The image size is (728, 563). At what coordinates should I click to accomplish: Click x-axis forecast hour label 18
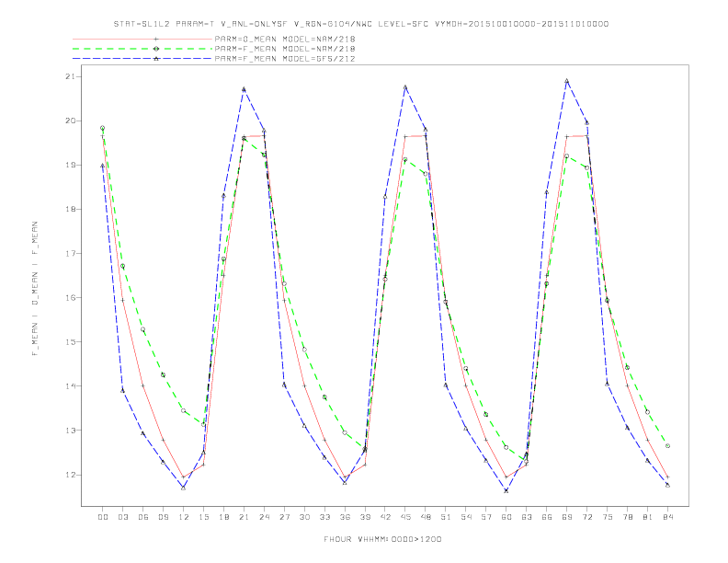223,517
